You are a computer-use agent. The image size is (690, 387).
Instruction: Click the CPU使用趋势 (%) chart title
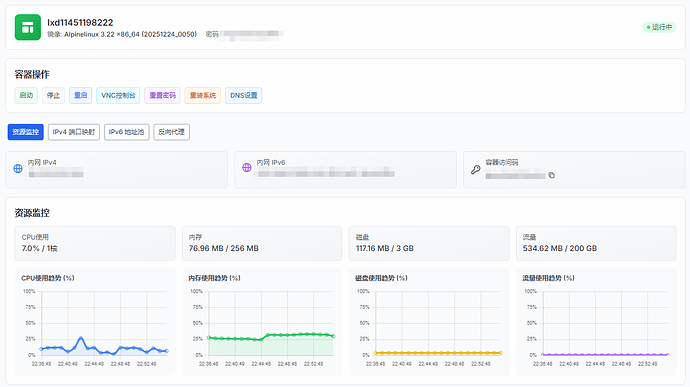click(48, 278)
